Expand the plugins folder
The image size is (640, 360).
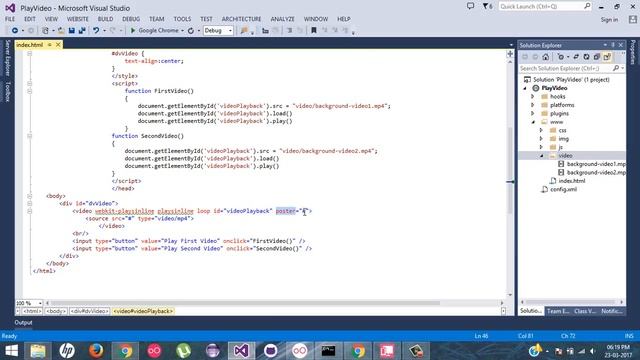tap(533, 113)
